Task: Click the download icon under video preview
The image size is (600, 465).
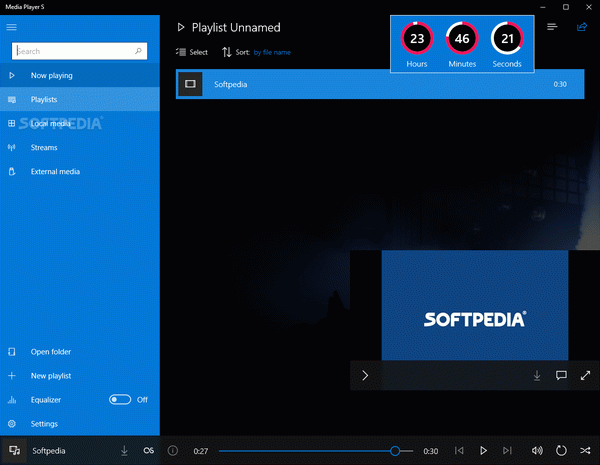Action: pyautogui.click(x=537, y=375)
